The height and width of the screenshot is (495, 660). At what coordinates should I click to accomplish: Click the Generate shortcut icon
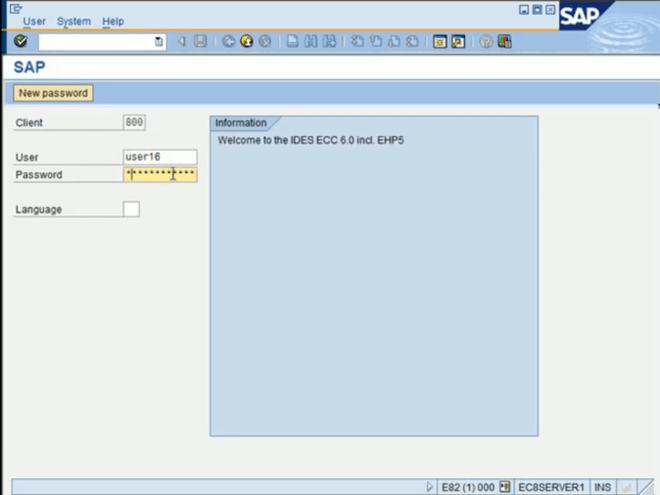(x=458, y=41)
